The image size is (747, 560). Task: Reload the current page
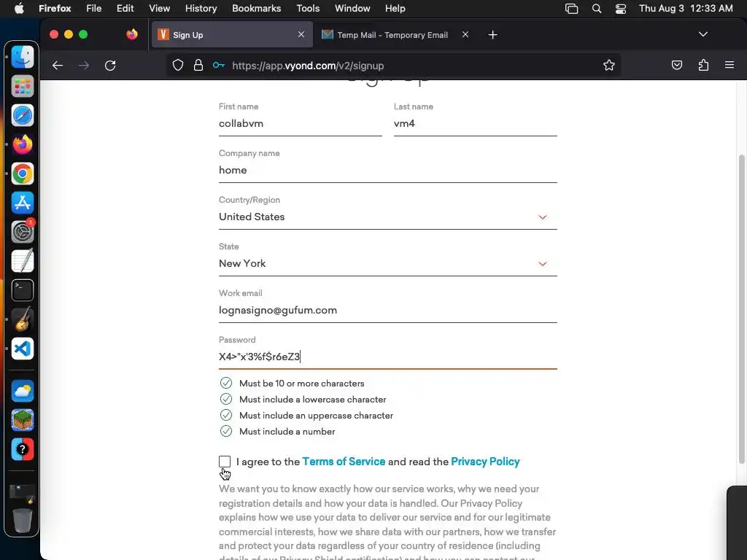[x=110, y=66]
